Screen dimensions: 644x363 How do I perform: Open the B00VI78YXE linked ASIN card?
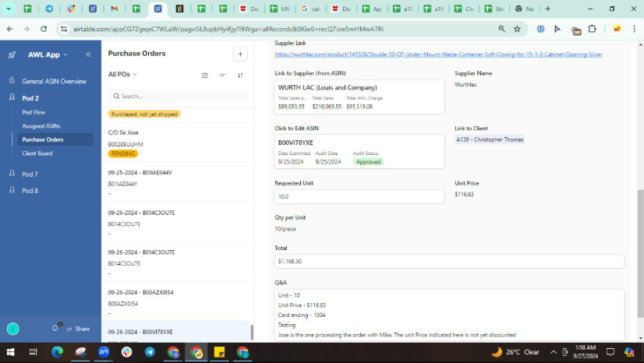tap(359, 151)
